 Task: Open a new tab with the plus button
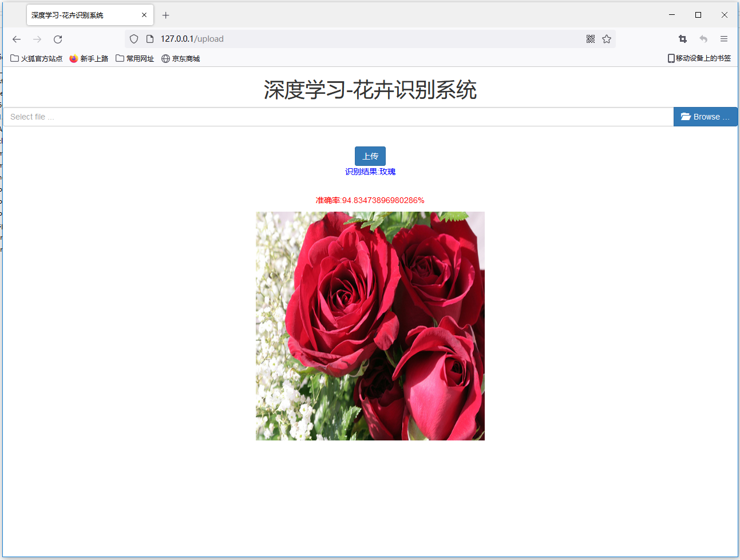coord(166,15)
